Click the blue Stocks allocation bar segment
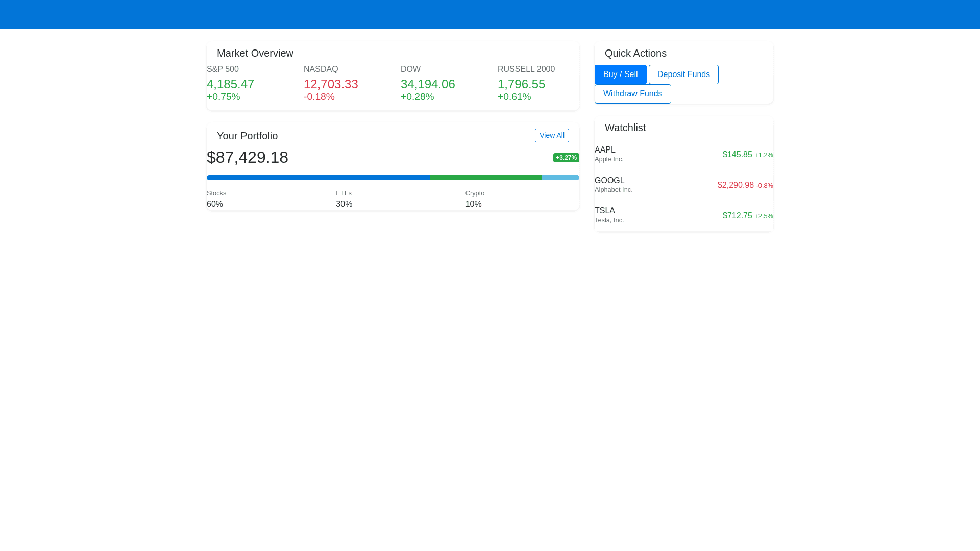Viewport: 980px width, 551px height. click(318, 178)
